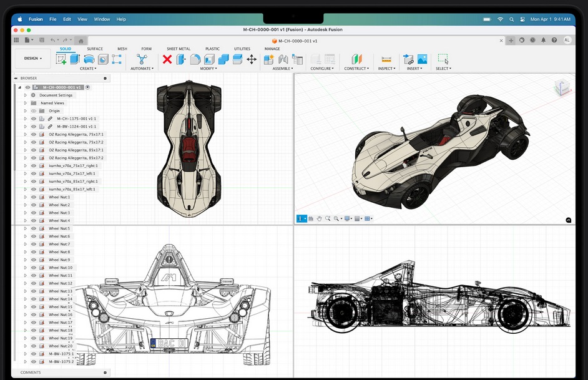This screenshot has height=380, width=588.
Task: Open the ASSEMBLE dropdown menu
Action: point(283,69)
